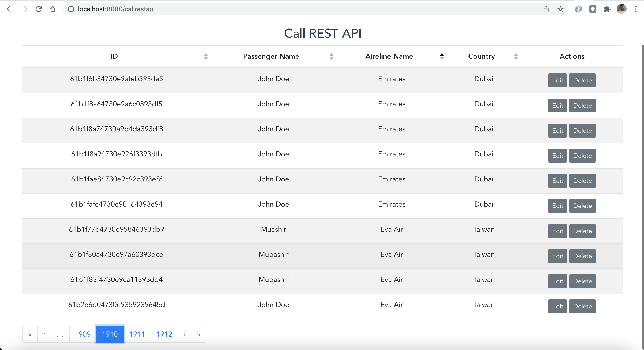The width and height of the screenshot is (644, 350).
Task: Navigate back using the browser back arrow
Action: pos(10,9)
